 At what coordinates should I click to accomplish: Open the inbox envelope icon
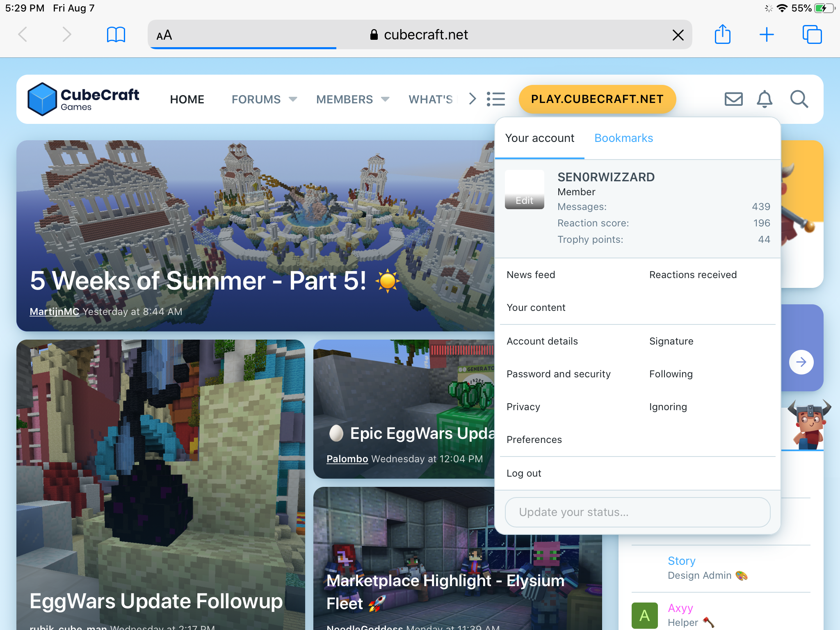(x=733, y=99)
